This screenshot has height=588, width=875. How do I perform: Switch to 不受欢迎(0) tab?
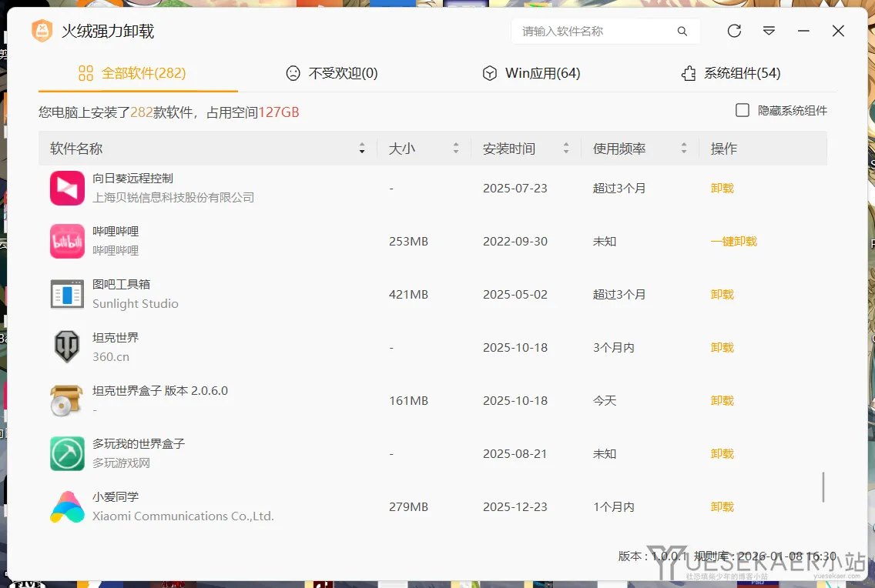click(332, 73)
